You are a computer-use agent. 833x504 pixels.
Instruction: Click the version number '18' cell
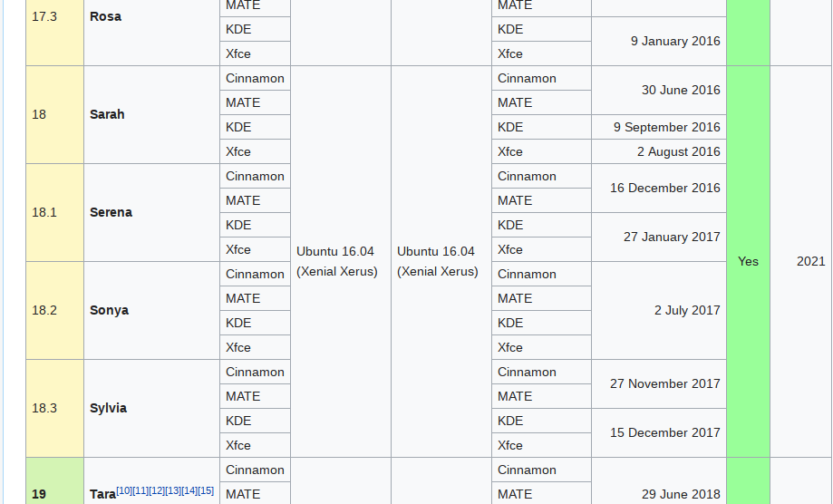54,115
